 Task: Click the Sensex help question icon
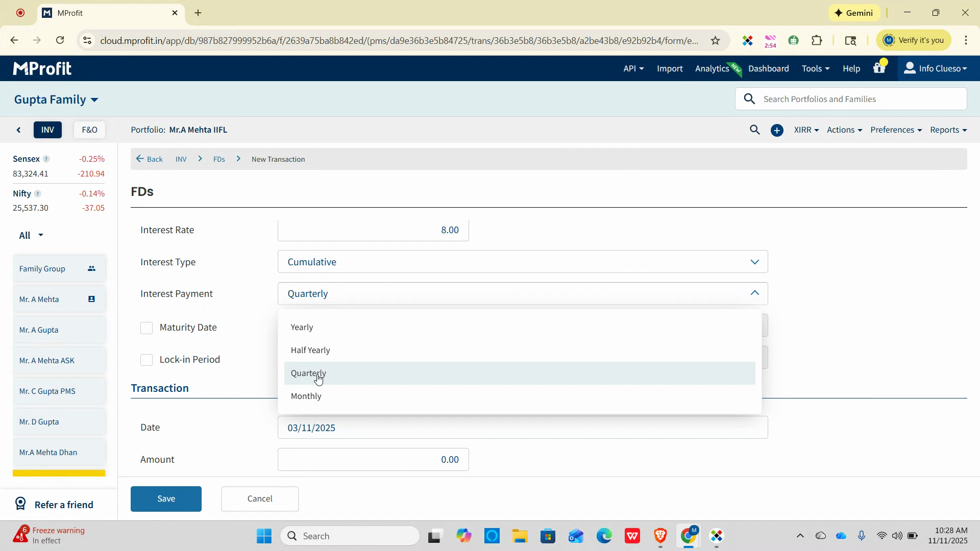point(46,159)
